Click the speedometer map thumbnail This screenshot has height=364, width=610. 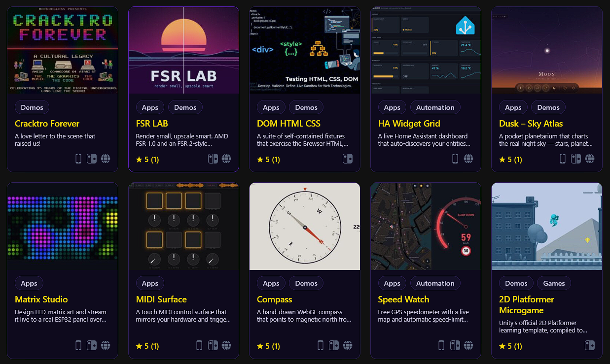(x=426, y=226)
